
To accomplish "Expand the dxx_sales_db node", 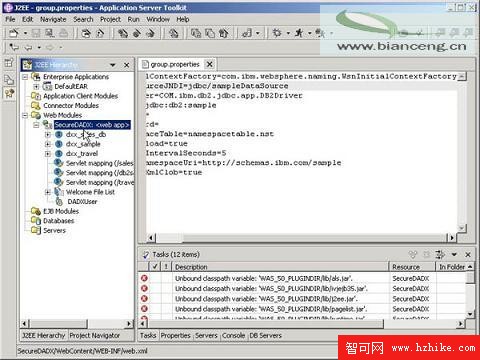I will pos(48,135).
